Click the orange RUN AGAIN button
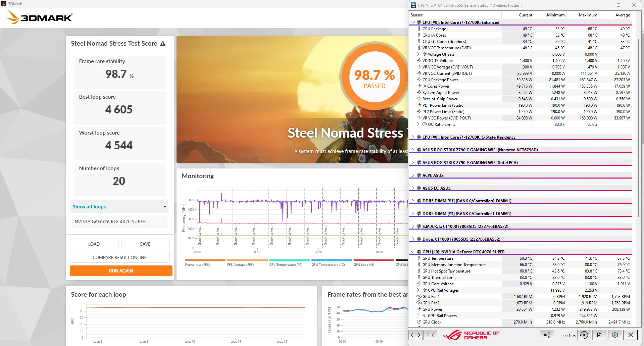Image resolution: width=644 pixels, height=346 pixels. (121, 271)
